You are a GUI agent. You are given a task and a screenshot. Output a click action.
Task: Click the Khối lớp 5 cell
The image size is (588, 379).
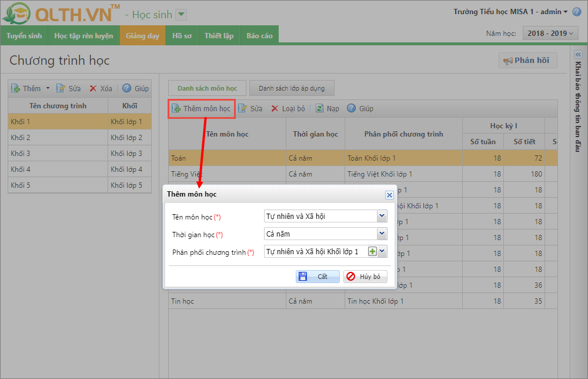(x=130, y=185)
